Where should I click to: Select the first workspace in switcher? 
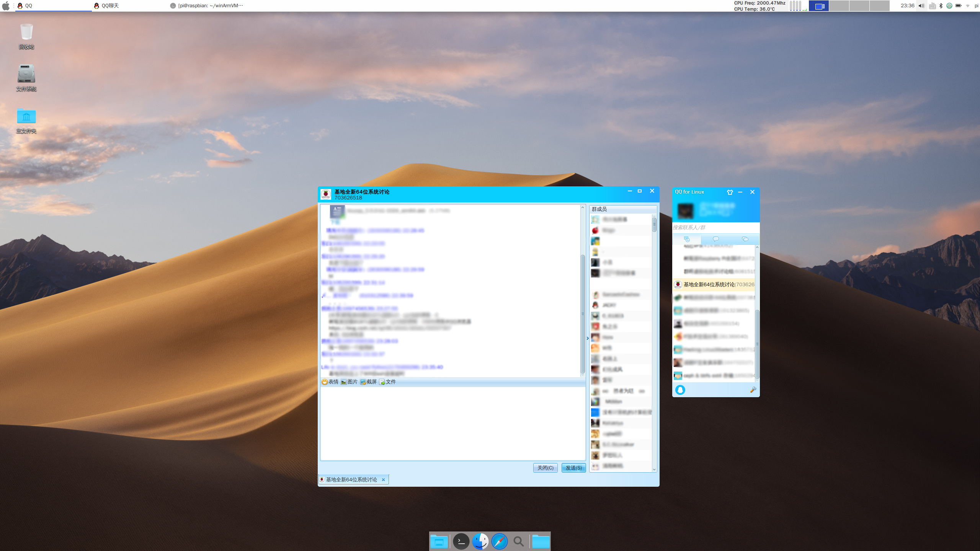[819, 6]
